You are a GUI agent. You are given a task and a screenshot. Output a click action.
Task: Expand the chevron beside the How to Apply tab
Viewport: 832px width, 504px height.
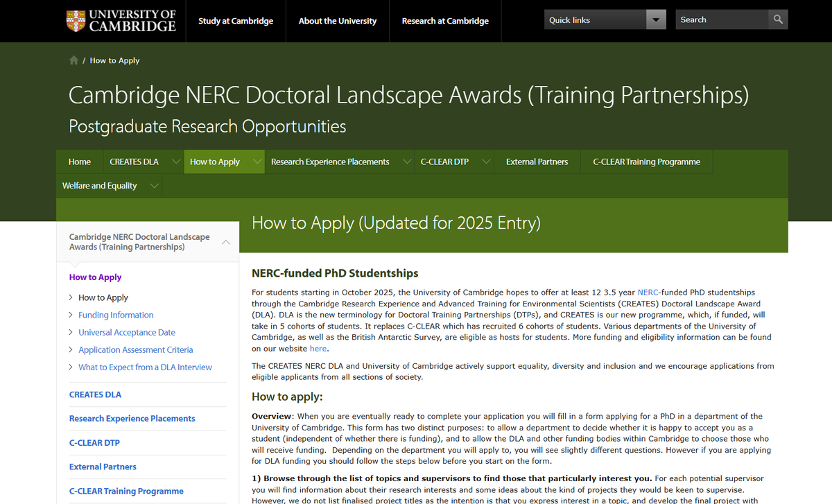point(257,162)
